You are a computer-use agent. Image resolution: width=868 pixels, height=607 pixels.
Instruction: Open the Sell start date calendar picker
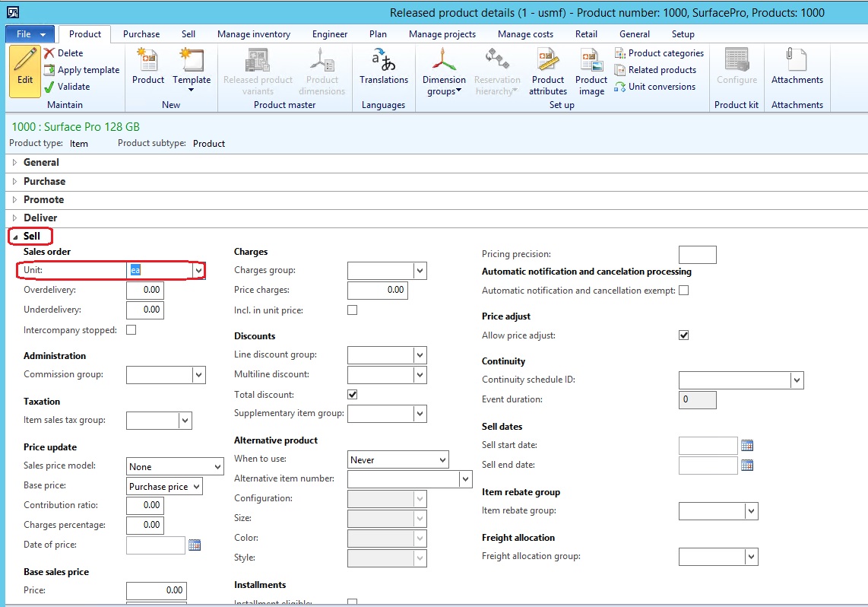click(746, 446)
